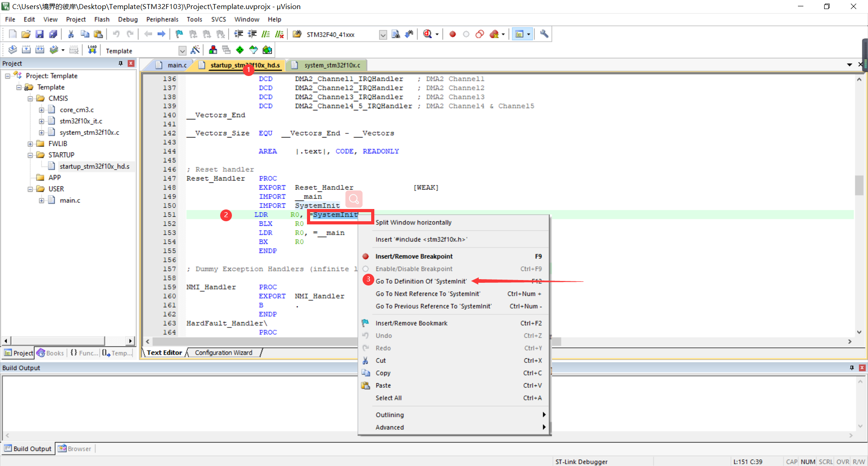Insert a breakpoint with the red dot toolbar icon

click(453, 34)
